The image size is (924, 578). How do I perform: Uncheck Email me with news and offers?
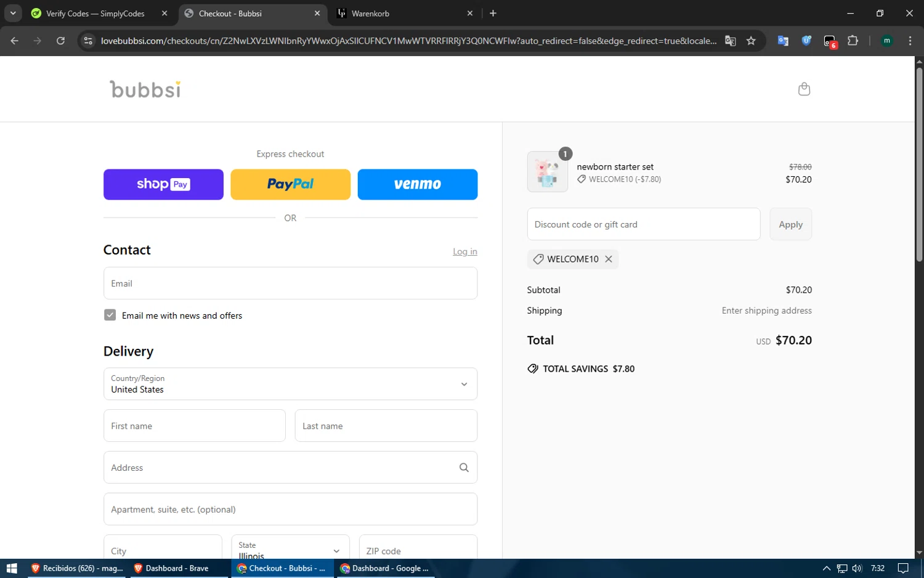110,315
